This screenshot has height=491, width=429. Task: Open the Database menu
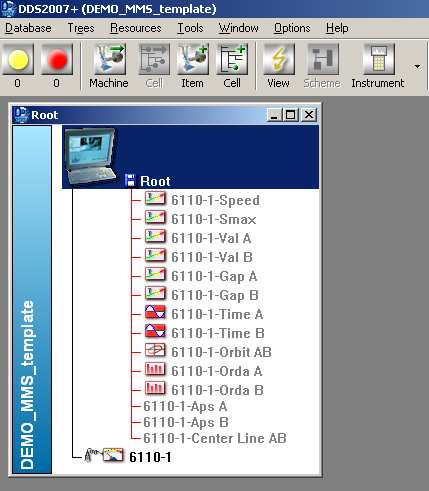[x=28, y=28]
